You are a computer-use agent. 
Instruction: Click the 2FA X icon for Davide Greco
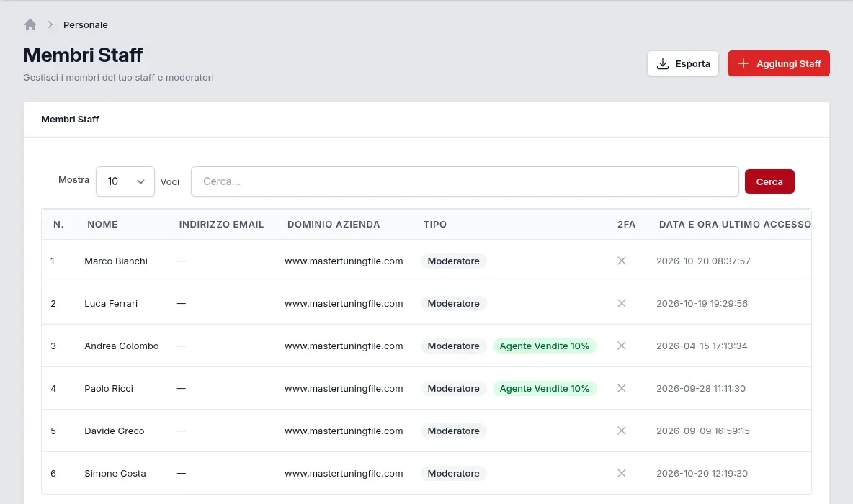pos(621,431)
